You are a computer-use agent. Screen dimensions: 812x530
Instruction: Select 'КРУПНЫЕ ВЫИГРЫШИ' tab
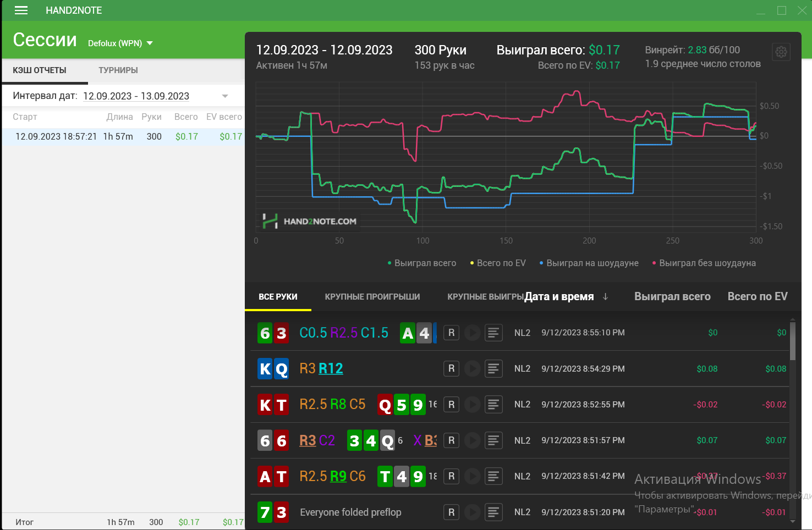click(485, 297)
